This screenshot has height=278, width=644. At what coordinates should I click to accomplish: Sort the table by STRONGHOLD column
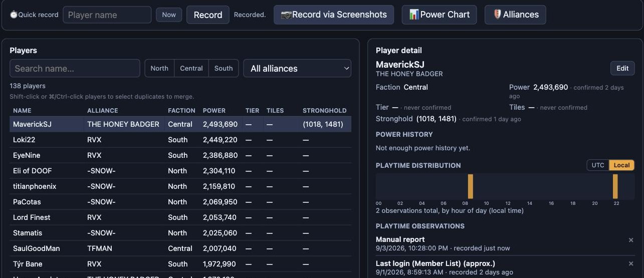(324, 111)
